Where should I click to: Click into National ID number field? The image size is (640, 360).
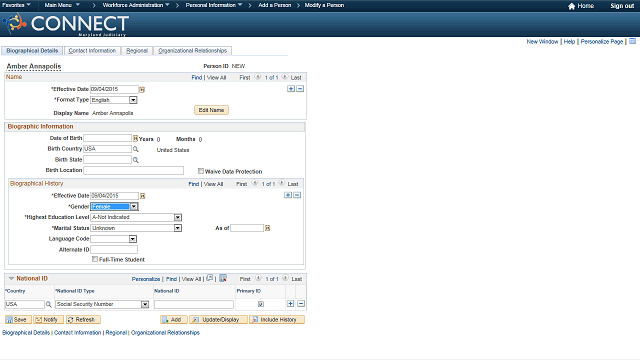coord(194,304)
